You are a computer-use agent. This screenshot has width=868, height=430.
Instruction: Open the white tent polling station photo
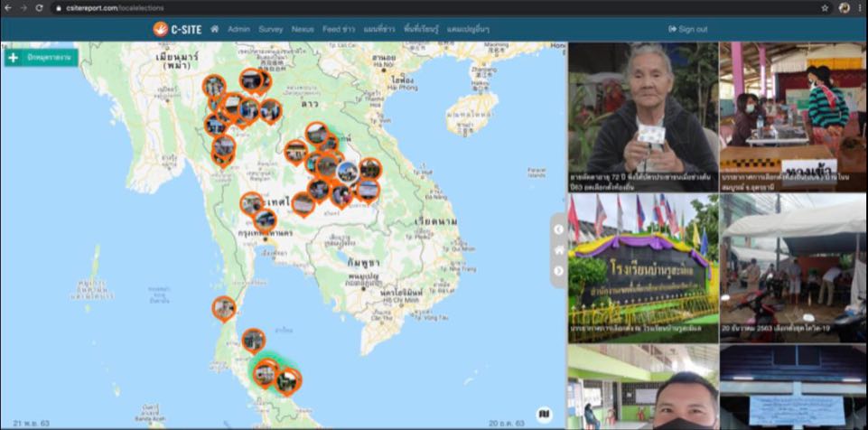pyautogui.click(x=793, y=268)
